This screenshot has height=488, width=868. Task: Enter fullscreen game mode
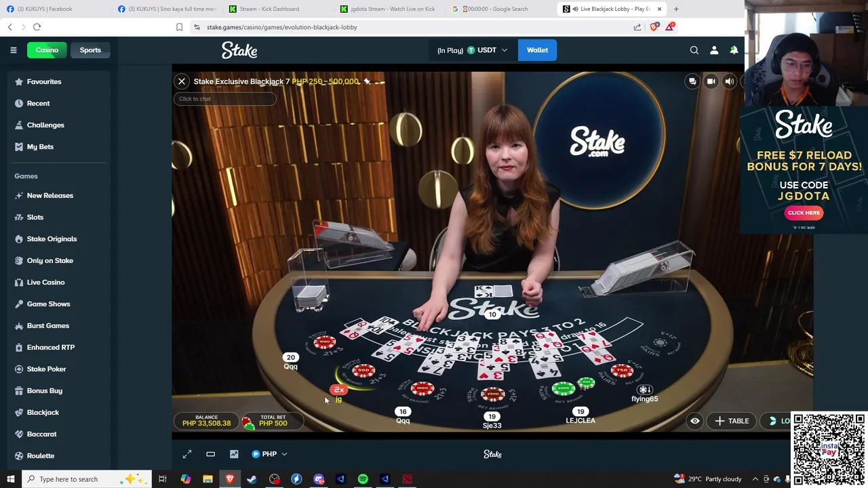(x=187, y=454)
